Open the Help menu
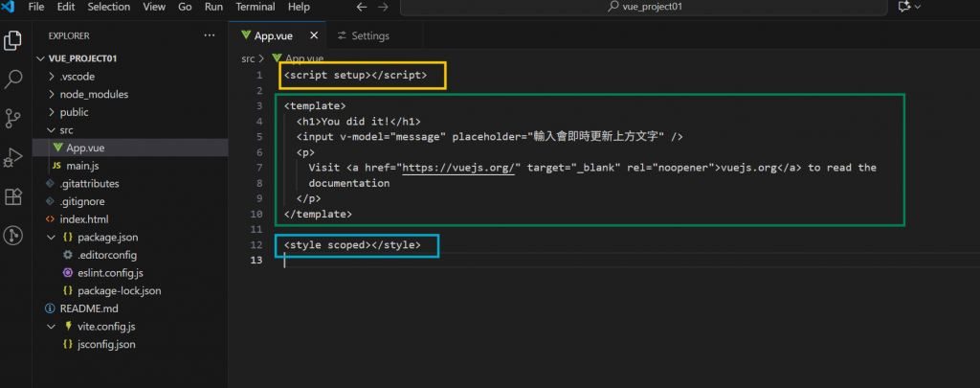 pyautogui.click(x=299, y=7)
